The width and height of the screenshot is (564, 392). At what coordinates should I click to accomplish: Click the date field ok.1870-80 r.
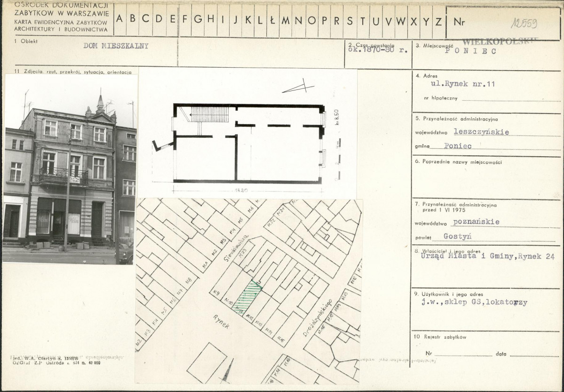point(378,50)
